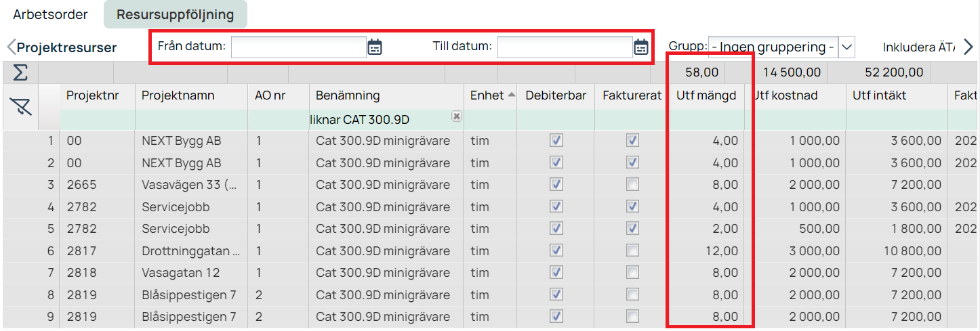The width and height of the screenshot is (980, 331).
Task: Toggle Fakturerat checkbox in row 4
Action: click(632, 206)
